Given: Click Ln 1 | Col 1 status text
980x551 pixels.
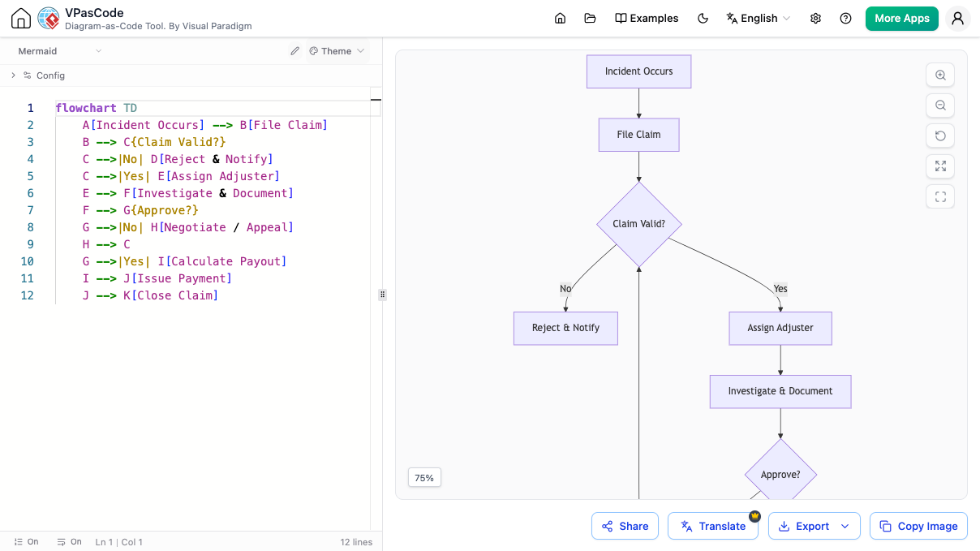Looking at the screenshot, I should (118, 542).
